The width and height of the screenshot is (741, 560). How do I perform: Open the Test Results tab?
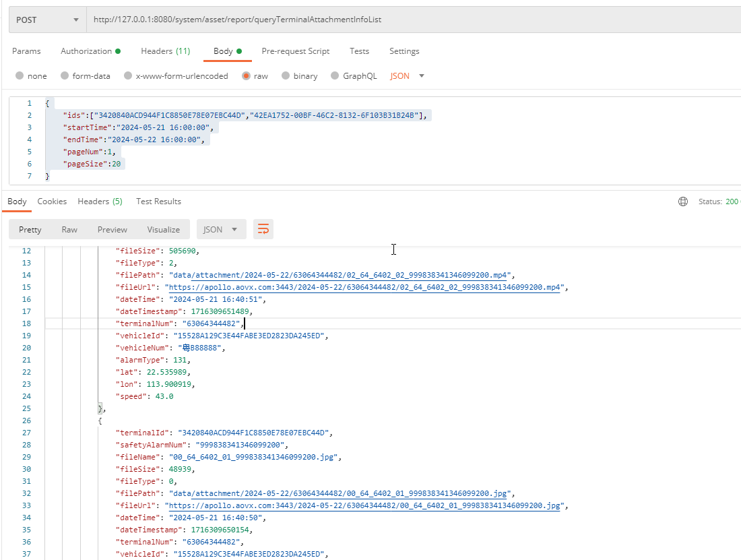[158, 201]
